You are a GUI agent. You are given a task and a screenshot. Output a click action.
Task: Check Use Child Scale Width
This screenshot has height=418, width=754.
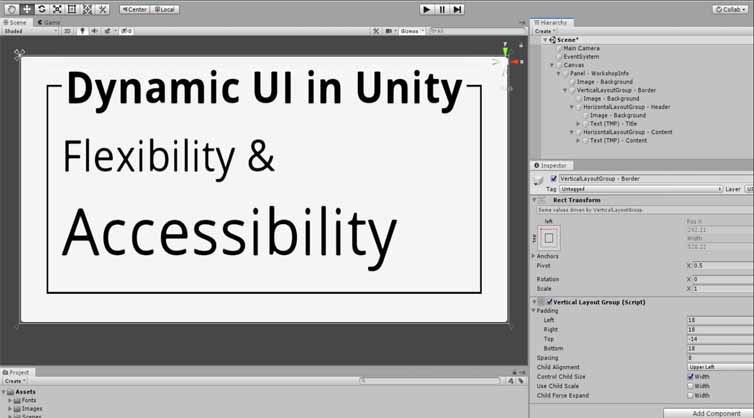pyautogui.click(x=691, y=386)
